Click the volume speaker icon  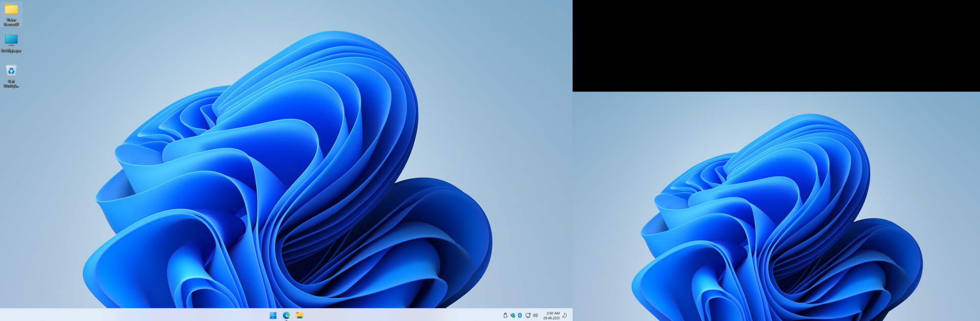535,315
